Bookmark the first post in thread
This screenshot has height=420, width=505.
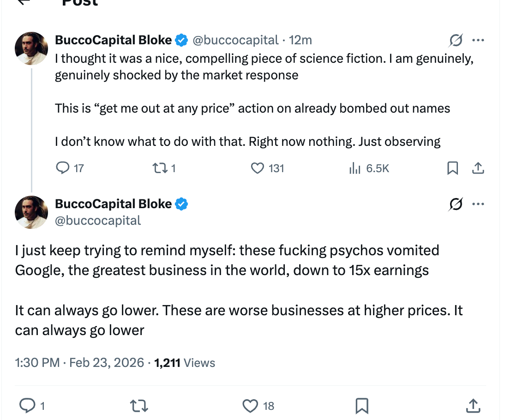(453, 168)
